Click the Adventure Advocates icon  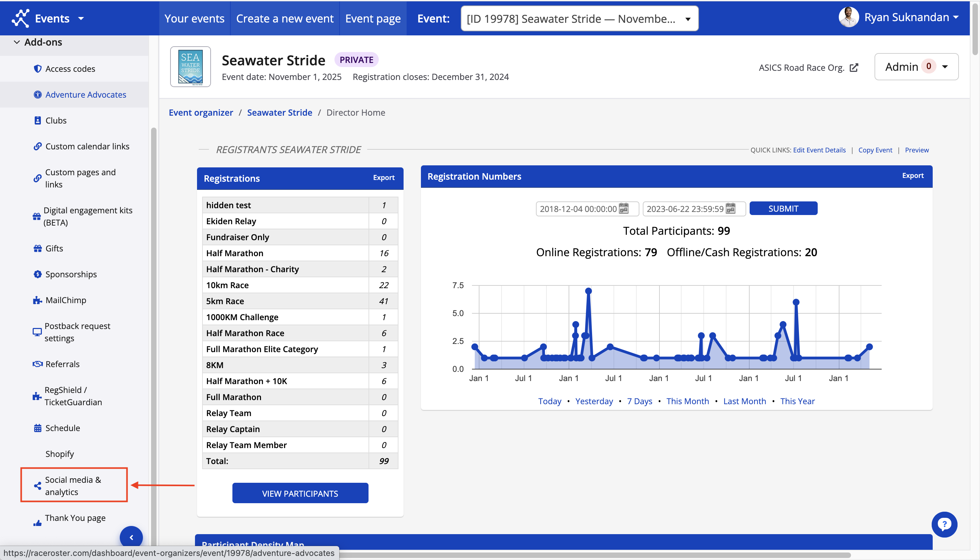pyautogui.click(x=36, y=94)
